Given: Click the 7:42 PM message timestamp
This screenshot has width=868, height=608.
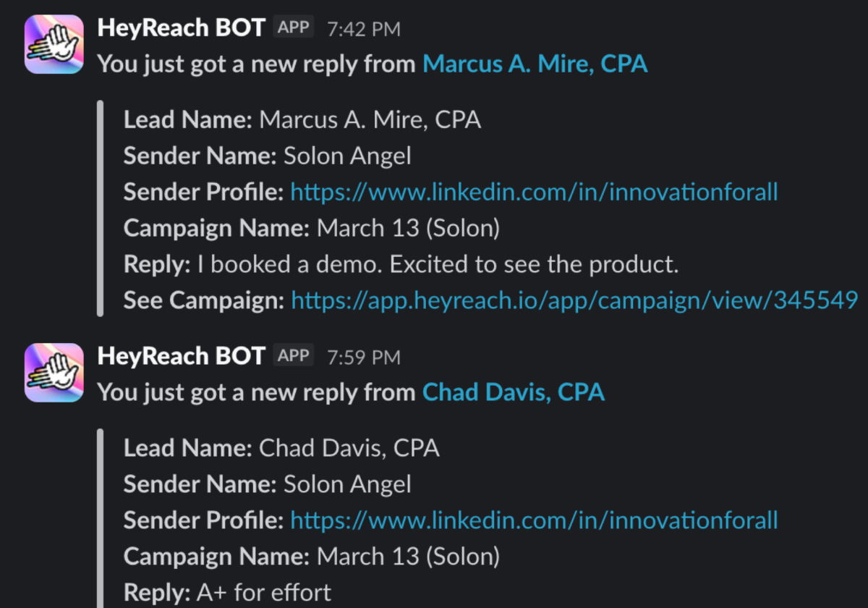Looking at the screenshot, I should [363, 30].
